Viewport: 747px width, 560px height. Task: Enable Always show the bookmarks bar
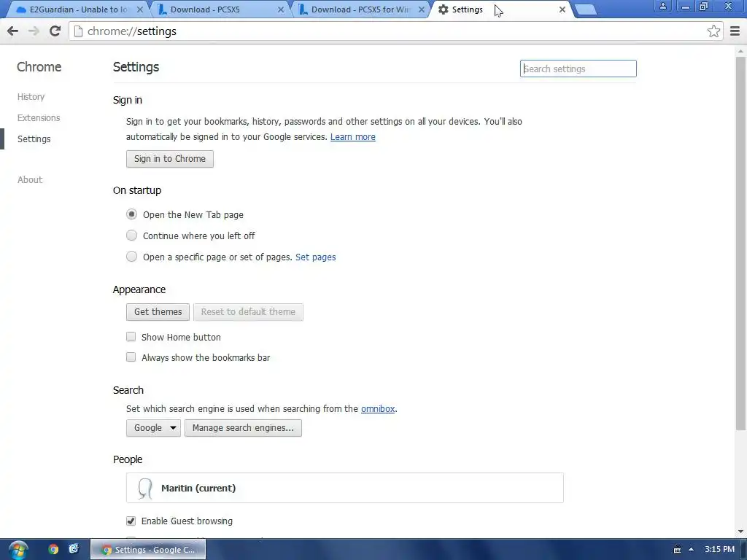coord(131,357)
